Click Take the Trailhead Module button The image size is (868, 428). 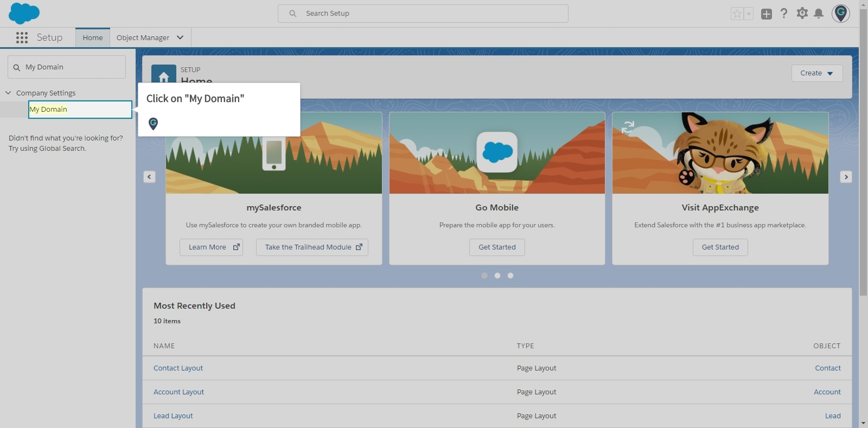tap(312, 247)
